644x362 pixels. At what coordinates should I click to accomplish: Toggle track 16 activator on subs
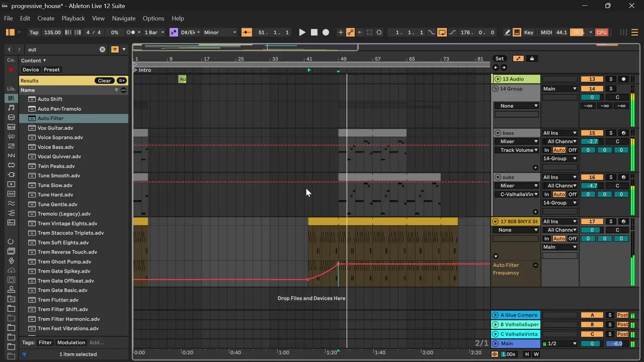coord(592,177)
